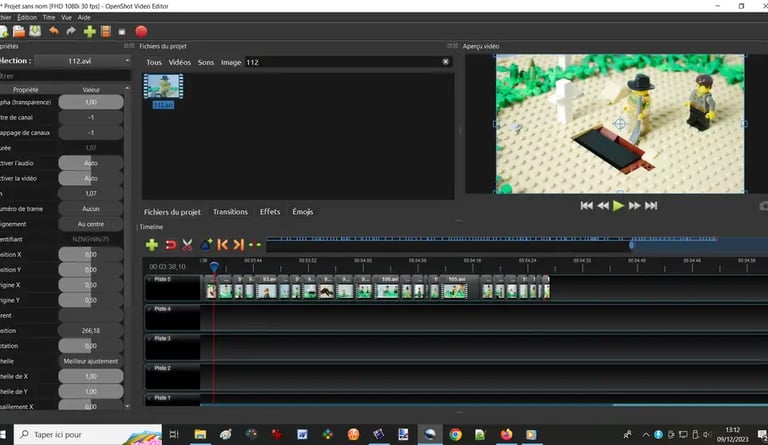768x445 pixels.
Task: Open the scale dropdown set to Meilleur ajustement
Action: click(x=91, y=361)
